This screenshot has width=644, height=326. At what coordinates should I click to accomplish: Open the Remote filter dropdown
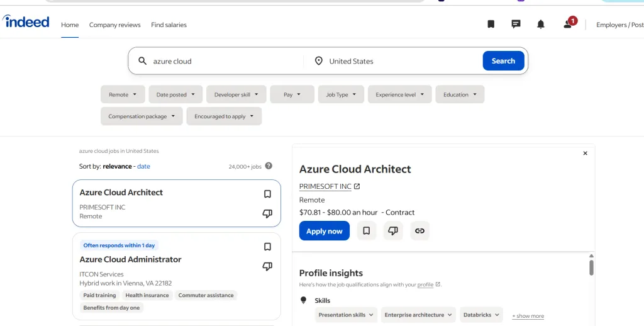tap(123, 94)
